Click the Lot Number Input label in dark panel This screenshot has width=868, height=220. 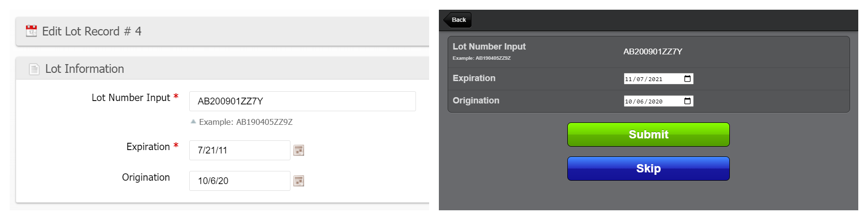pyautogui.click(x=489, y=47)
